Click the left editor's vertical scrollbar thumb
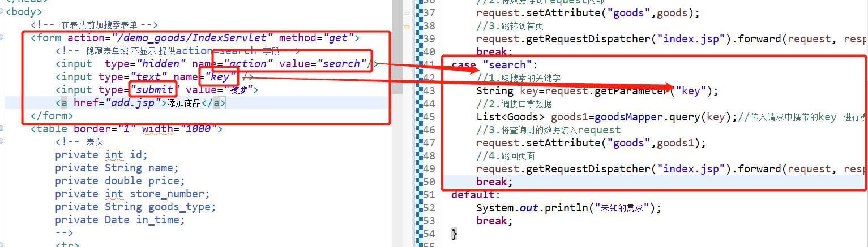The height and width of the screenshot is (247, 868). coord(397,47)
